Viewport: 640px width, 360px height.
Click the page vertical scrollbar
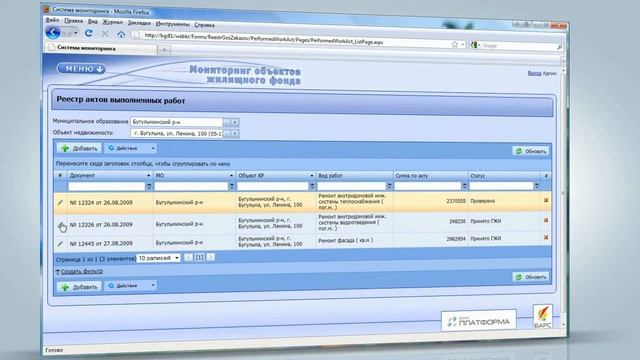click(x=563, y=196)
